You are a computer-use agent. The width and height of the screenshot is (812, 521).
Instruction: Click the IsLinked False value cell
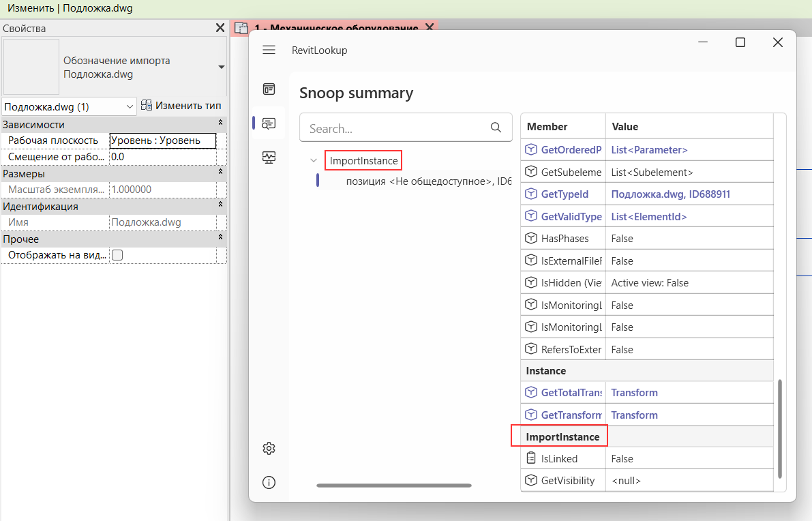coord(689,459)
